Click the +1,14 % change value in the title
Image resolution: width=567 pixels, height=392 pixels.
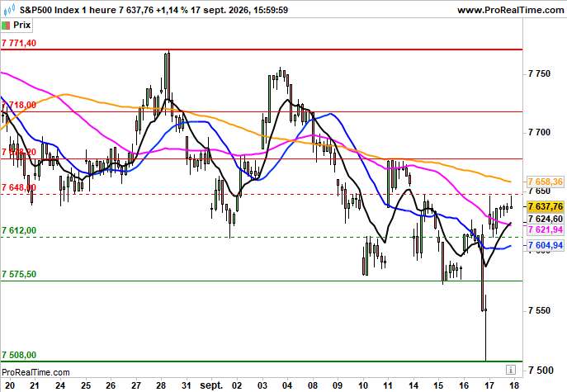coord(172,10)
